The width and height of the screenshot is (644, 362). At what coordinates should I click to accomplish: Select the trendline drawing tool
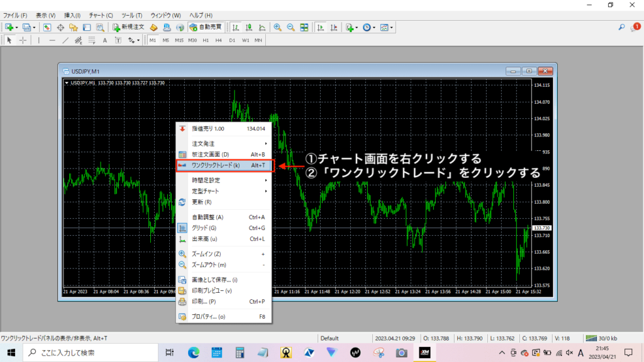65,40
